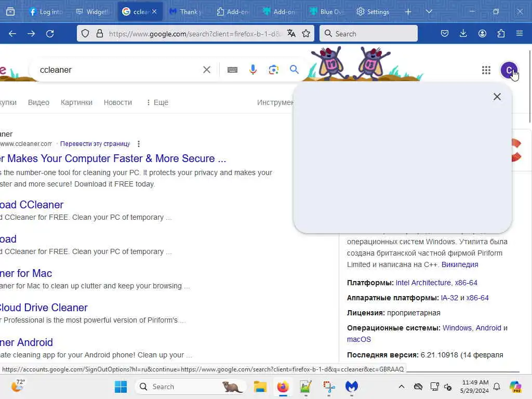Search by image with Google Lens
This screenshot has height=399, width=532.
pos(273,70)
